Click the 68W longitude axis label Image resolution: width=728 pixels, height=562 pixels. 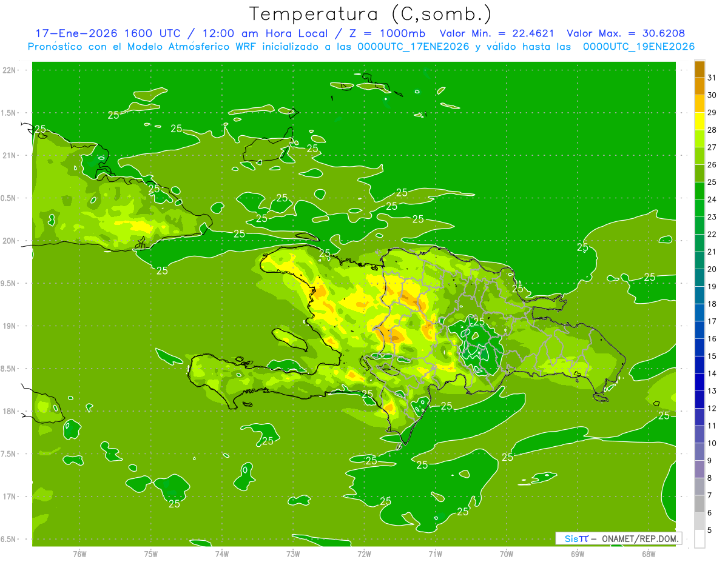pyautogui.click(x=649, y=554)
